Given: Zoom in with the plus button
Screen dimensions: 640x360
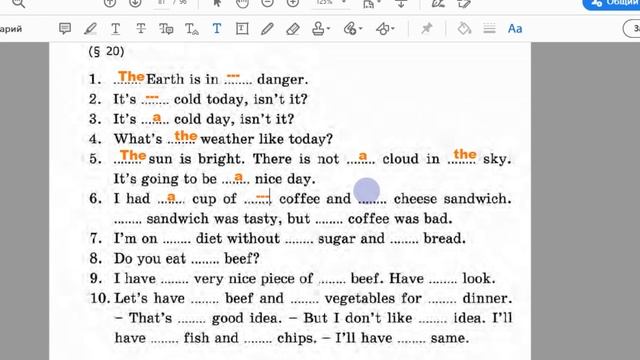Looking at the screenshot, I should coord(293,3).
